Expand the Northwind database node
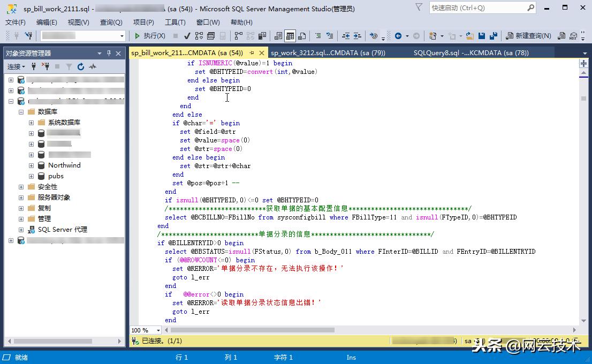Image resolution: width=592 pixels, height=364 pixels. tap(32, 165)
